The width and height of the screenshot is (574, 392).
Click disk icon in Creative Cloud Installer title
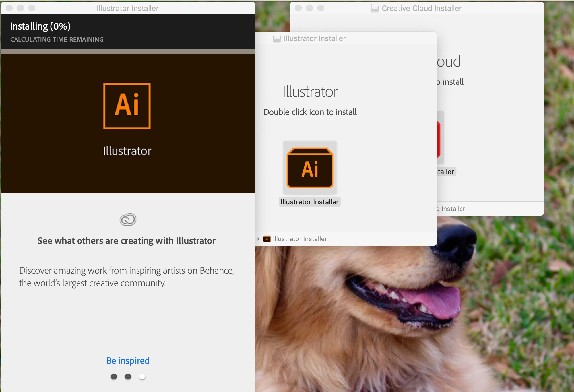tap(375, 8)
